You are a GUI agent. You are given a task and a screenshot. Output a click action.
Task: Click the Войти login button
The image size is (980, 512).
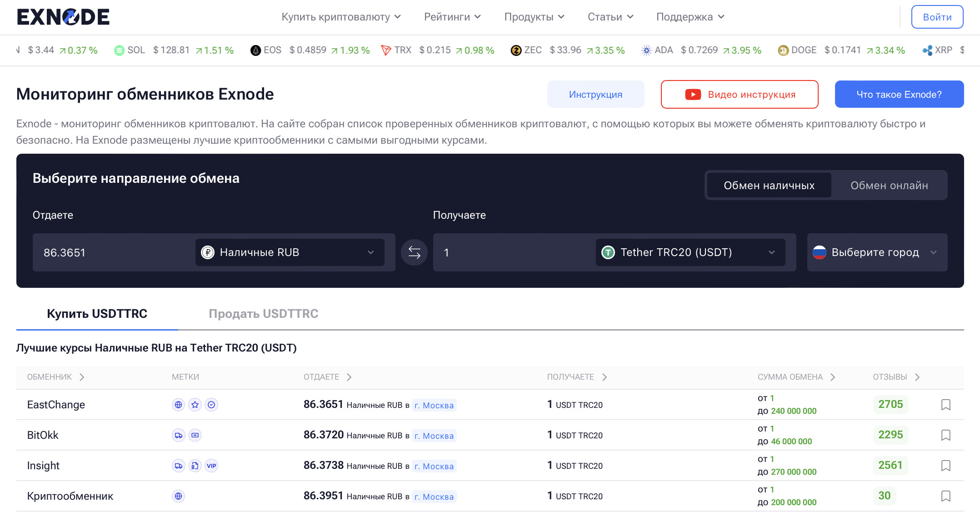(937, 17)
